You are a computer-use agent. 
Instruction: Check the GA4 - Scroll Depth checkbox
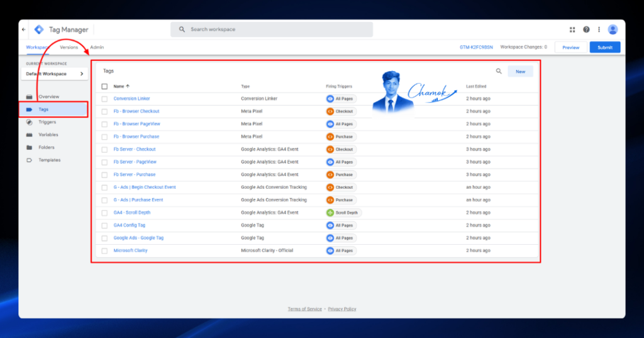104,213
